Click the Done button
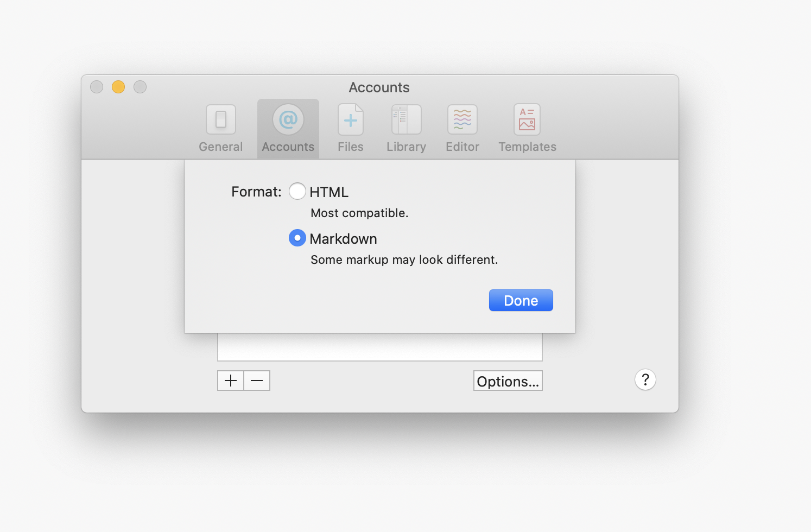 coord(521,300)
